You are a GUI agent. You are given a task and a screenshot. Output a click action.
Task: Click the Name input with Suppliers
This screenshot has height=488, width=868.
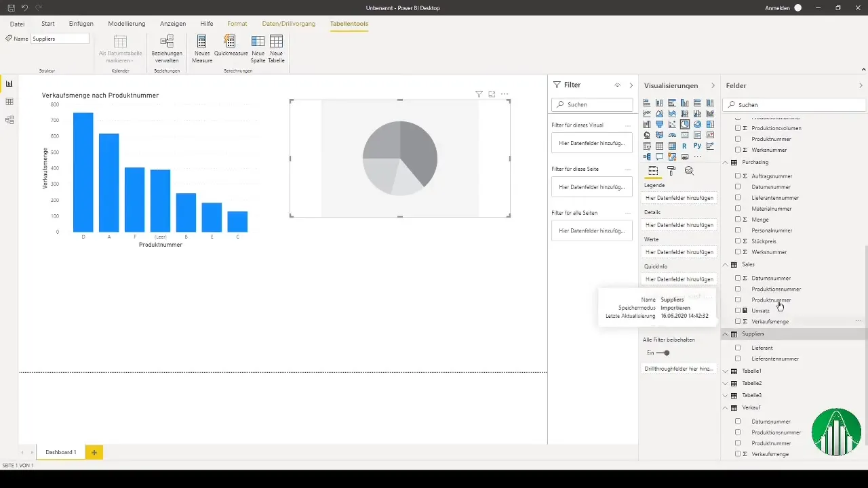[x=60, y=39]
